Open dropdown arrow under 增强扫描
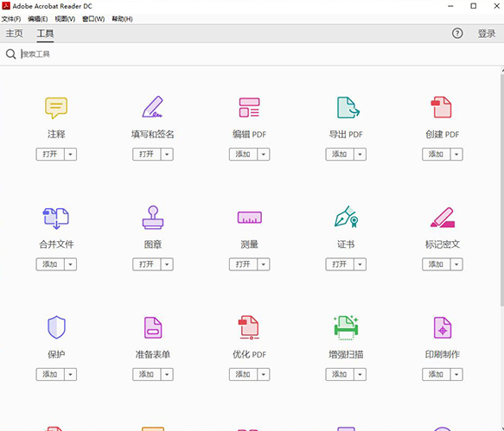The height and width of the screenshot is (431, 504). click(x=360, y=375)
